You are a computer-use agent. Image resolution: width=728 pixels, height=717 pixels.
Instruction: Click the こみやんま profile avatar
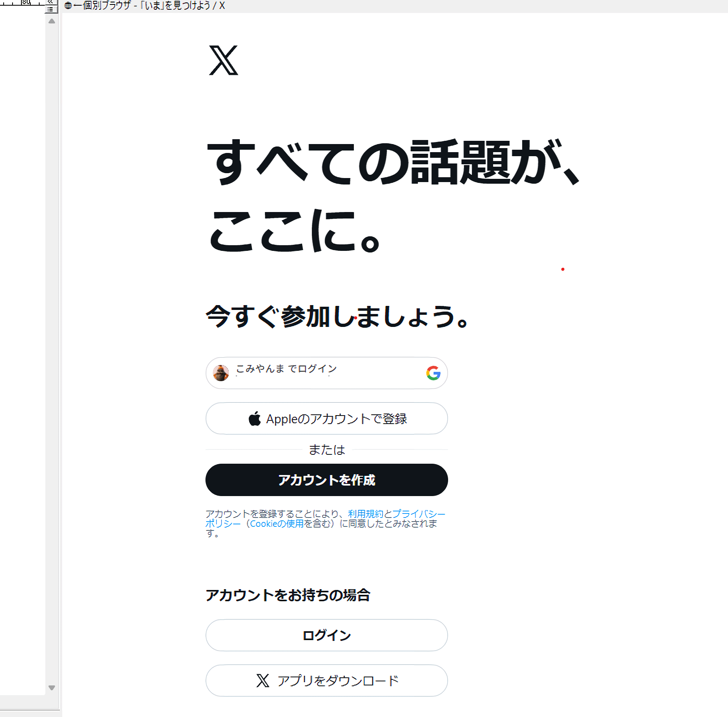click(x=221, y=373)
